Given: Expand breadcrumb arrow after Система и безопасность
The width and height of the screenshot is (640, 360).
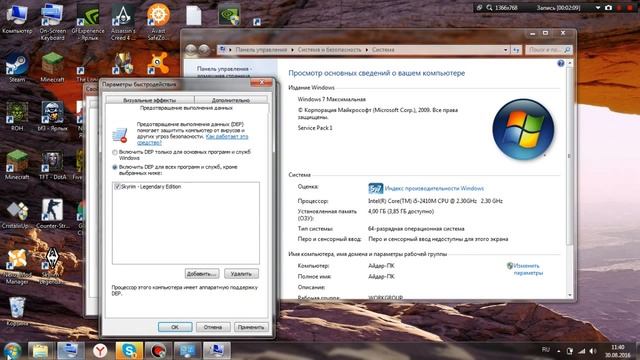Looking at the screenshot, I should (367, 50).
